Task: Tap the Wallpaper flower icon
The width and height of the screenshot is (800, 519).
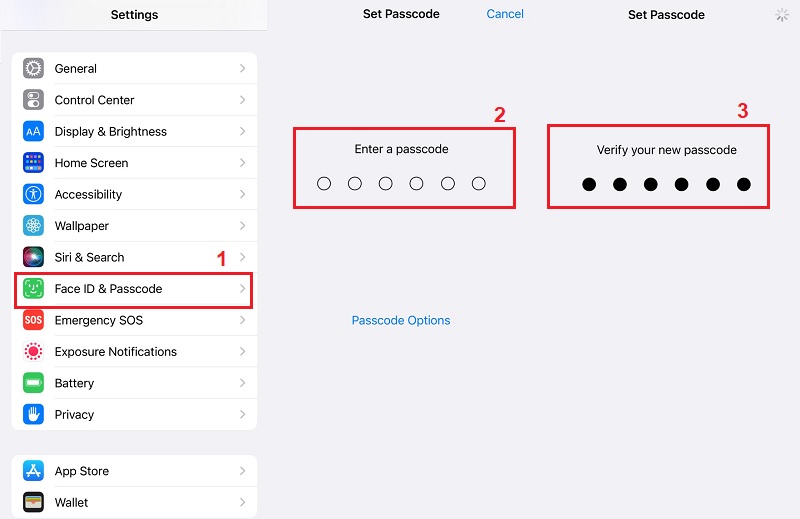Action: [34, 226]
